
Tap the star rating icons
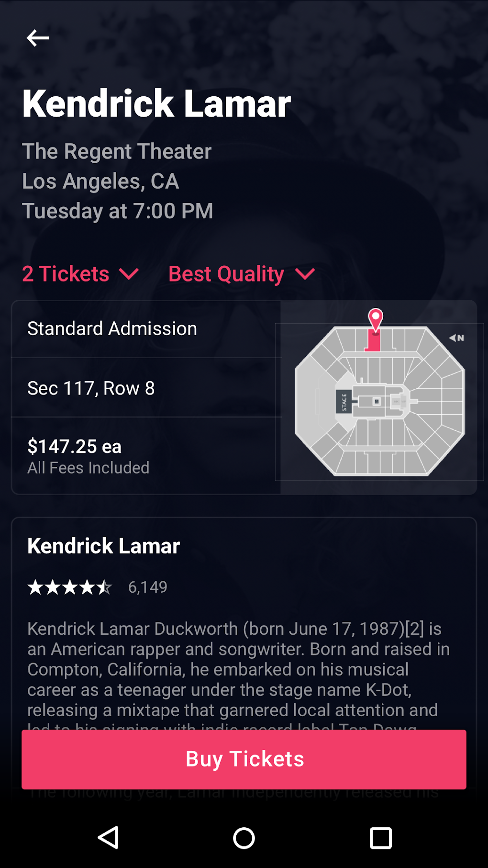click(x=70, y=587)
